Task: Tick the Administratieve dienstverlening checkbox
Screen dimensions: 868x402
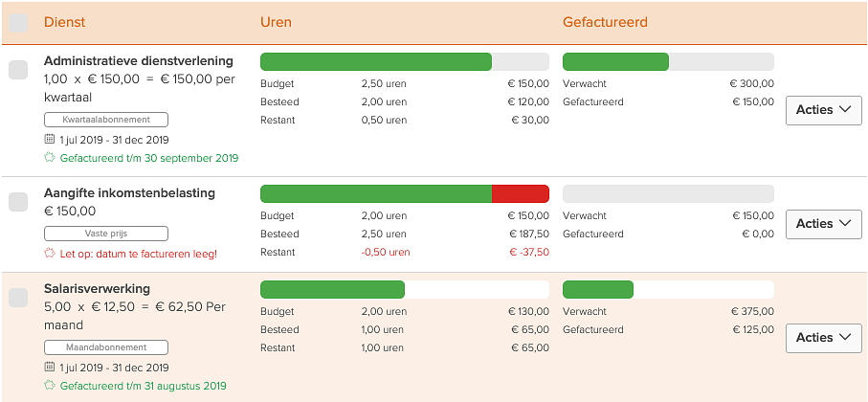Action: click(17, 70)
